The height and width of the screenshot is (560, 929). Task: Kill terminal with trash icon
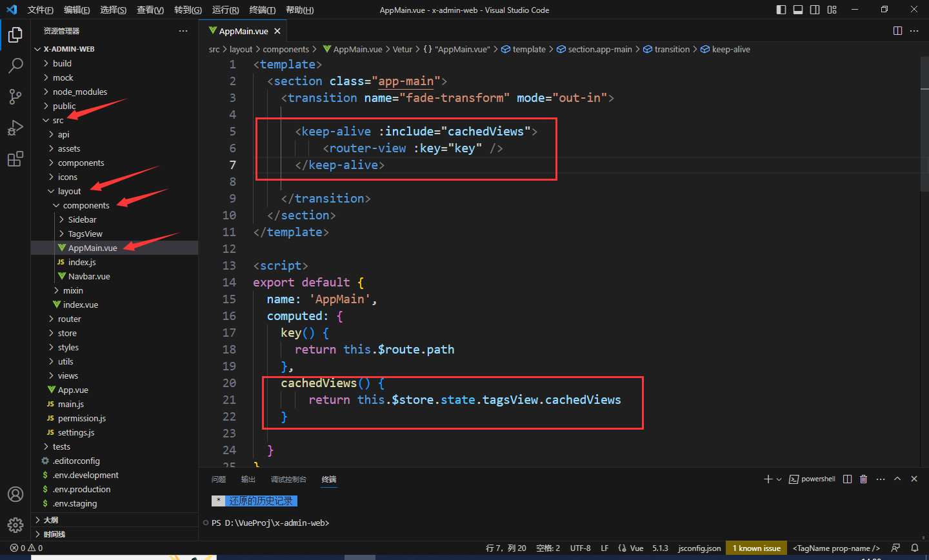(864, 479)
